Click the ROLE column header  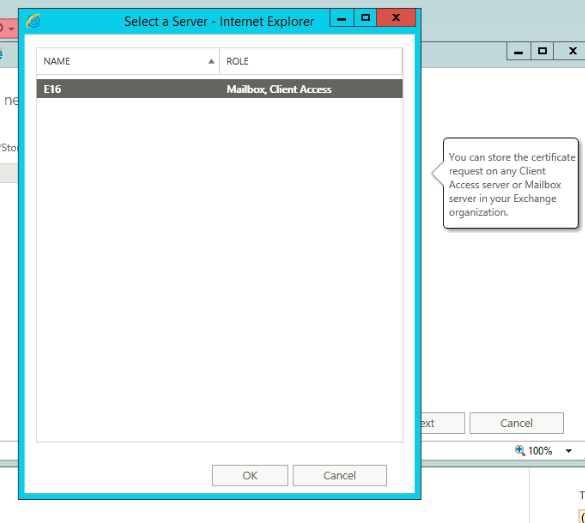click(311, 61)
